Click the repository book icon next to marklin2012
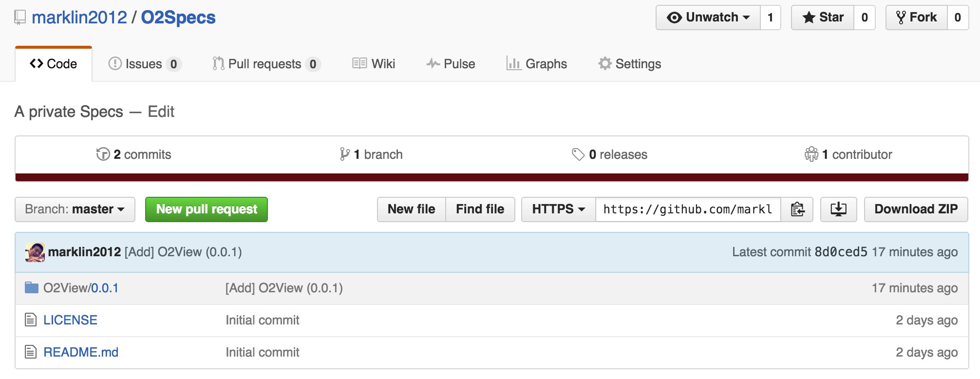Screen dimensions: 980x379 [20, 18]
